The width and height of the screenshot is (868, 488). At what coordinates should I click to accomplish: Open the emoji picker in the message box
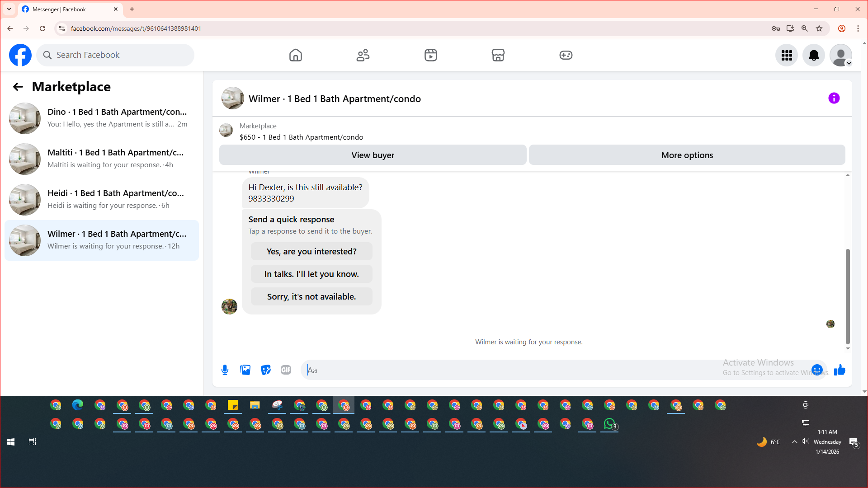816,370
